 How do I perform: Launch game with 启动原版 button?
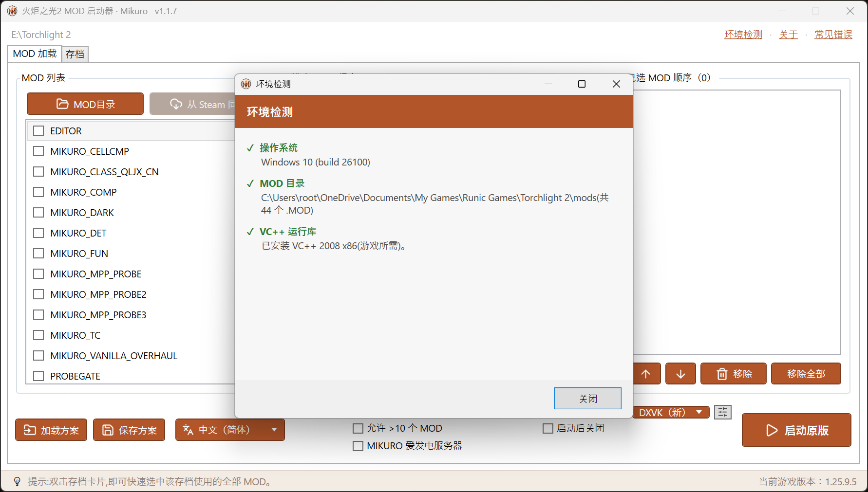[796, 430]
